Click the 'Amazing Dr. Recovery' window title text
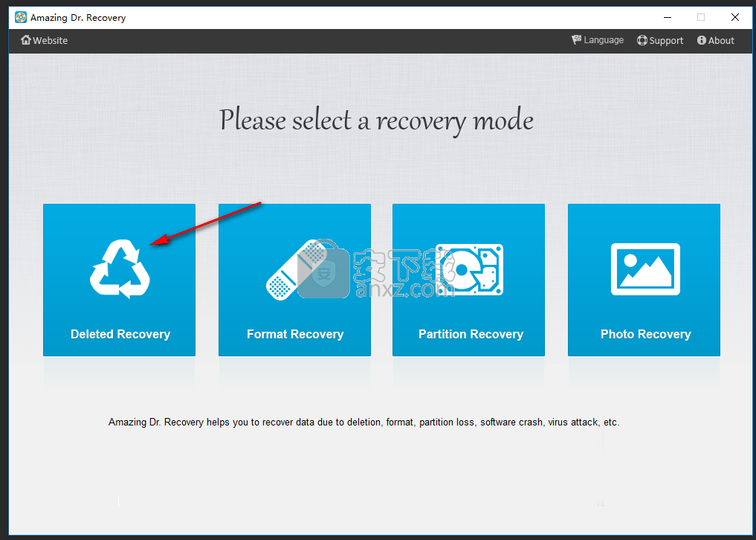756x540 pixels. pyautogui.click(x=78, y=18)
